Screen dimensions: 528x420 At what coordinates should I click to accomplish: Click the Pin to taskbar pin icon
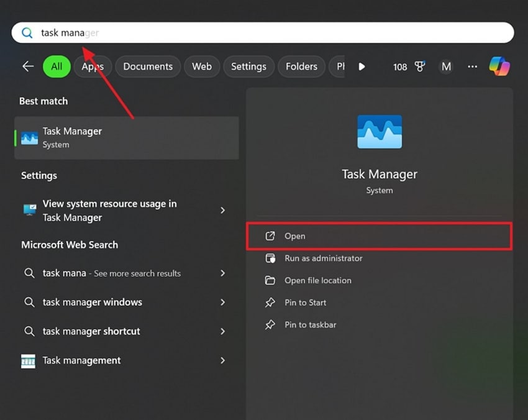[x=270, y=325]
